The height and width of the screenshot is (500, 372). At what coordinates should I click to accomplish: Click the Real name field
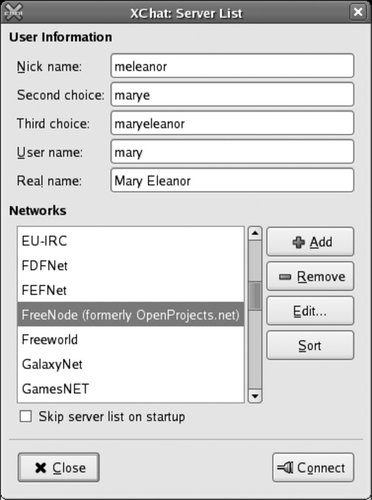point(232,180)
